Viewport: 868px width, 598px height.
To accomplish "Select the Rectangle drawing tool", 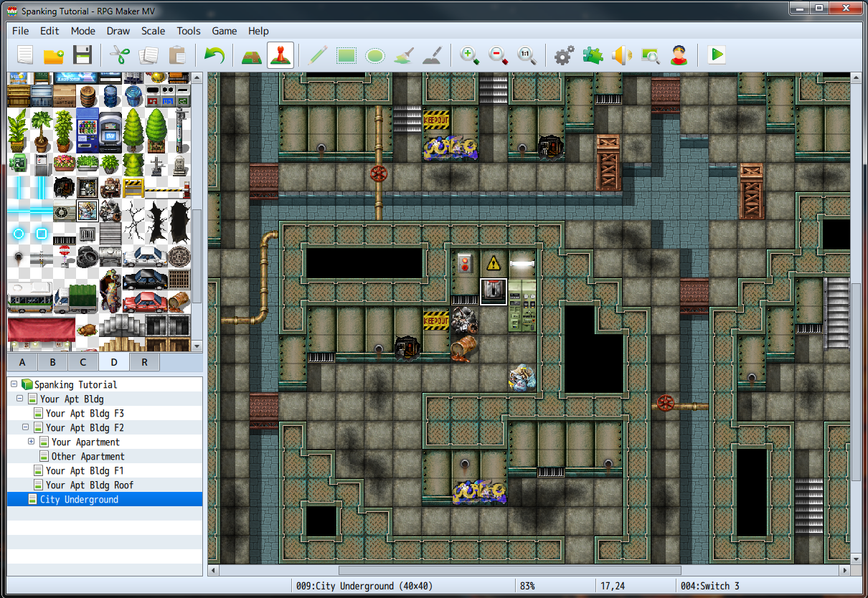I will point(346,55).
